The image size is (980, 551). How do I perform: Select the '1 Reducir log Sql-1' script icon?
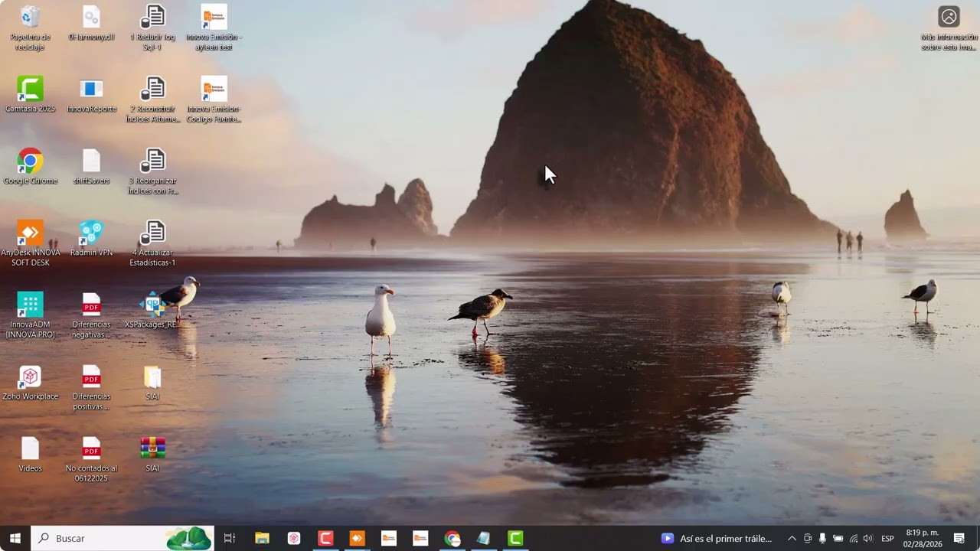[153, 28]
